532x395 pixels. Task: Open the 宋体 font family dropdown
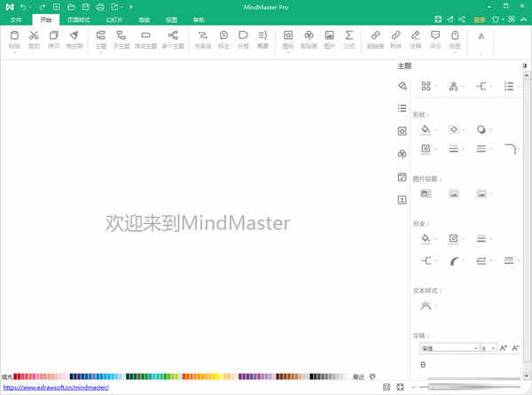(449, 348)
